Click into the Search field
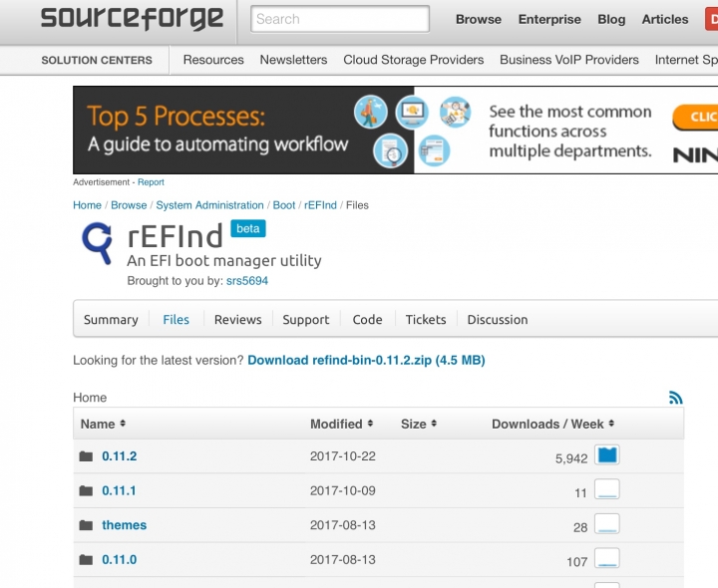 (340, 19)
